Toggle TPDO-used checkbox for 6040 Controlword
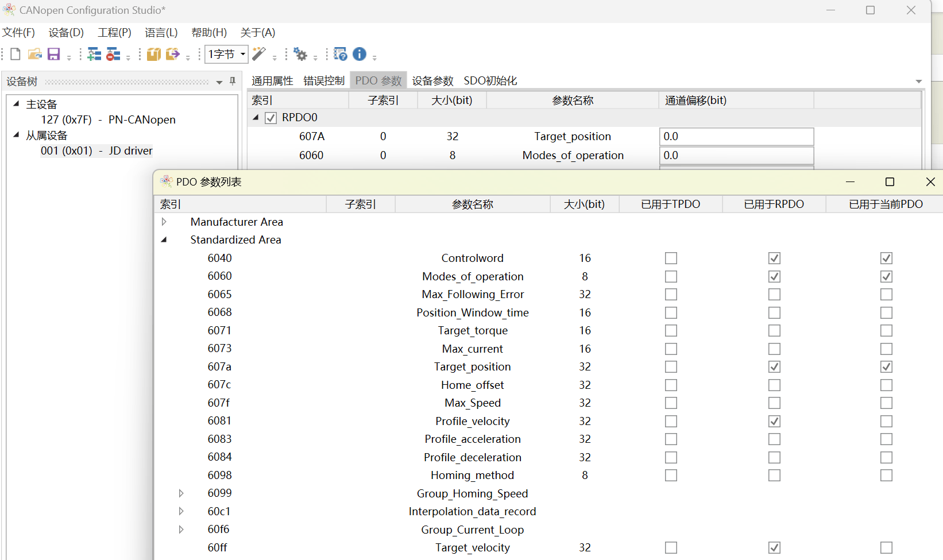 pyautogui.click(x=671, y=258)
